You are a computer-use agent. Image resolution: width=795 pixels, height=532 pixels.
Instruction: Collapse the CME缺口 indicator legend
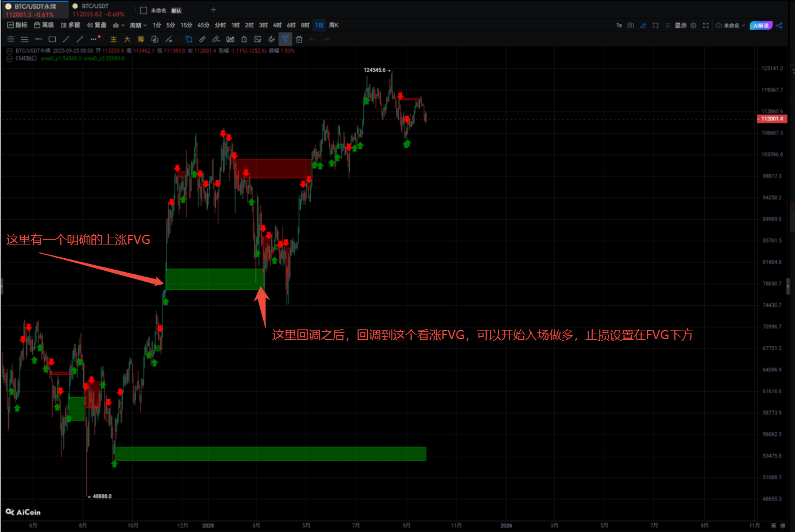tap(9, 59)
